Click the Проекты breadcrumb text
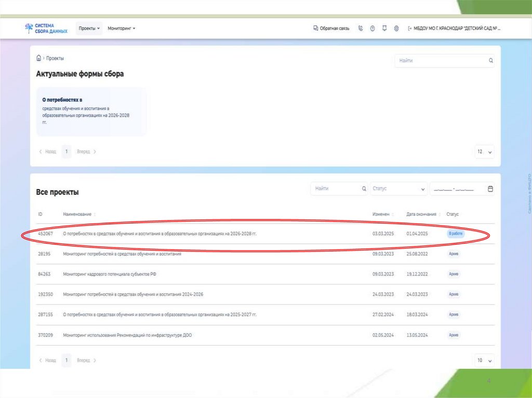 55,58
